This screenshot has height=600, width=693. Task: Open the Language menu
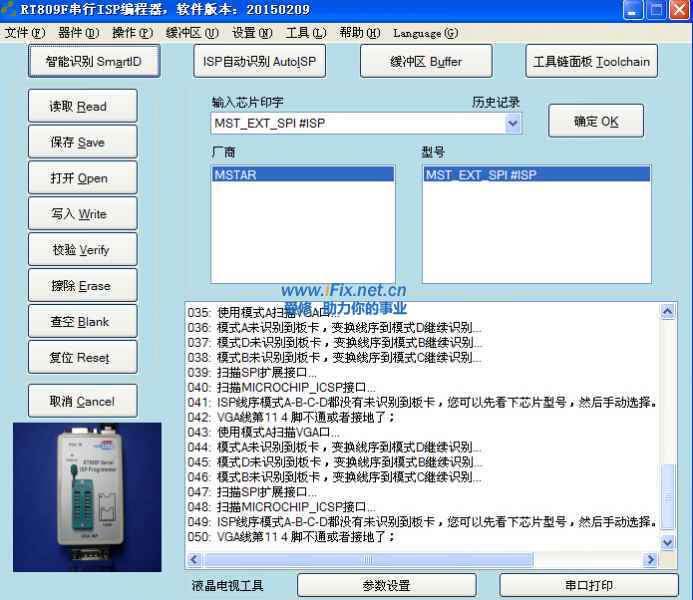(x=425, y=33)
